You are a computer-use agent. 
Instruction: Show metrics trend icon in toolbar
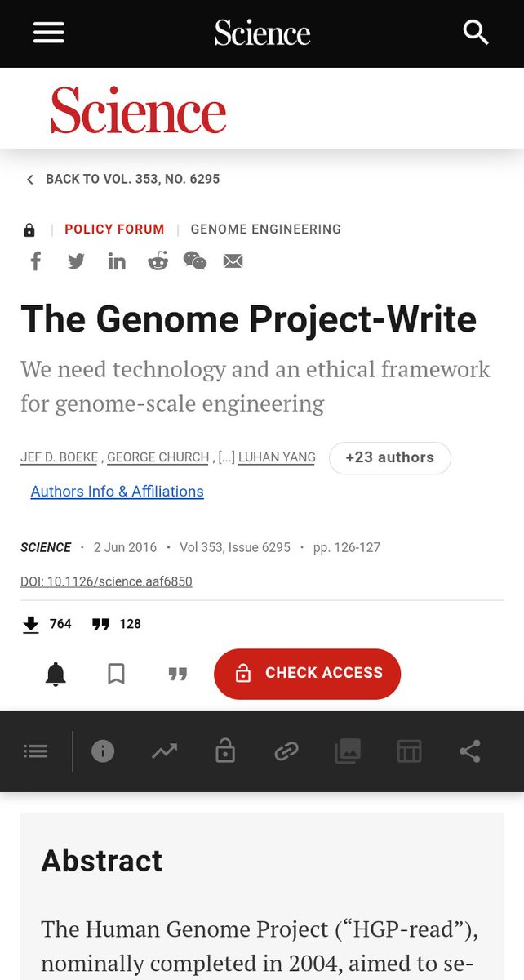(x=164, y=751)
